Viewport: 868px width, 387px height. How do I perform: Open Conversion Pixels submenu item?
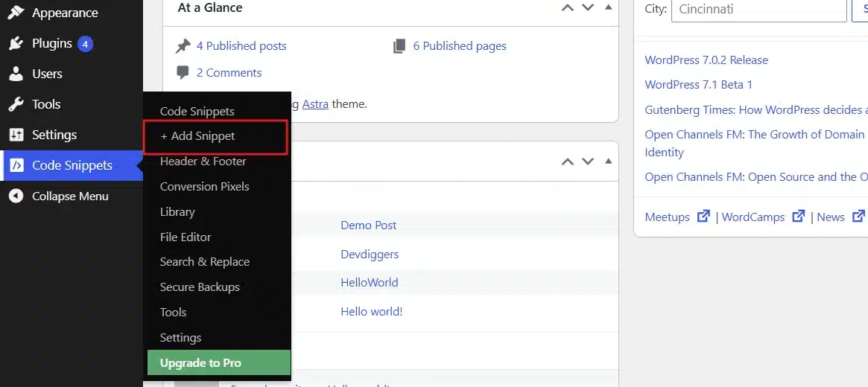(205, 186)
